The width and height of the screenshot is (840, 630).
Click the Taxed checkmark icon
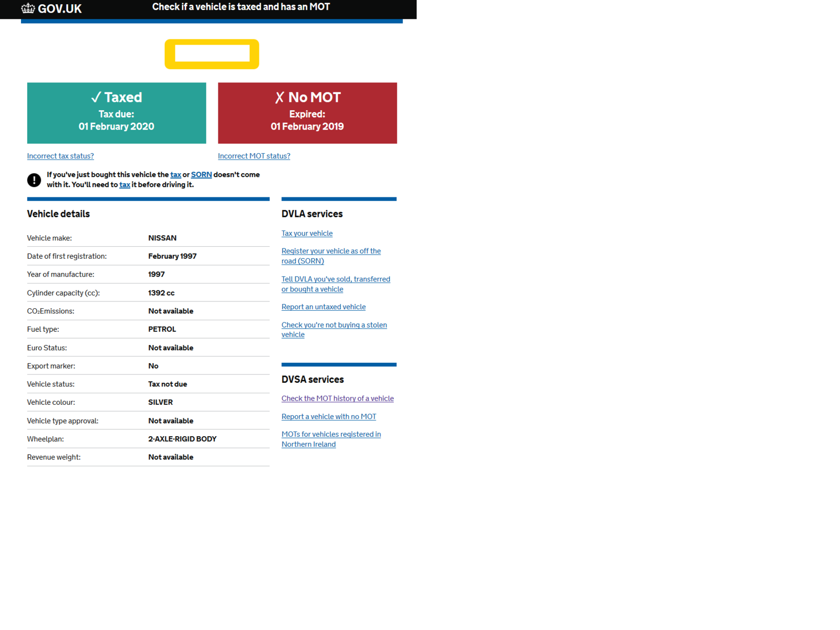point(96,98)
